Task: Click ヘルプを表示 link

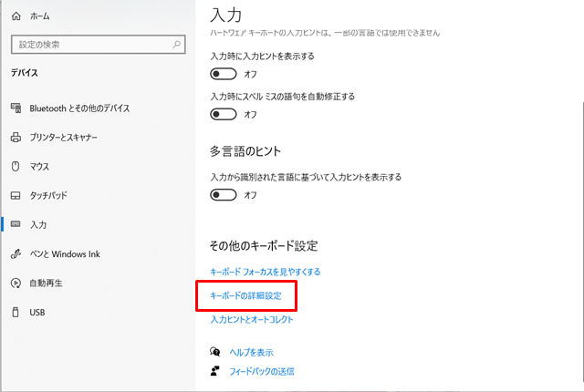Action: click(x=251, y=352)
